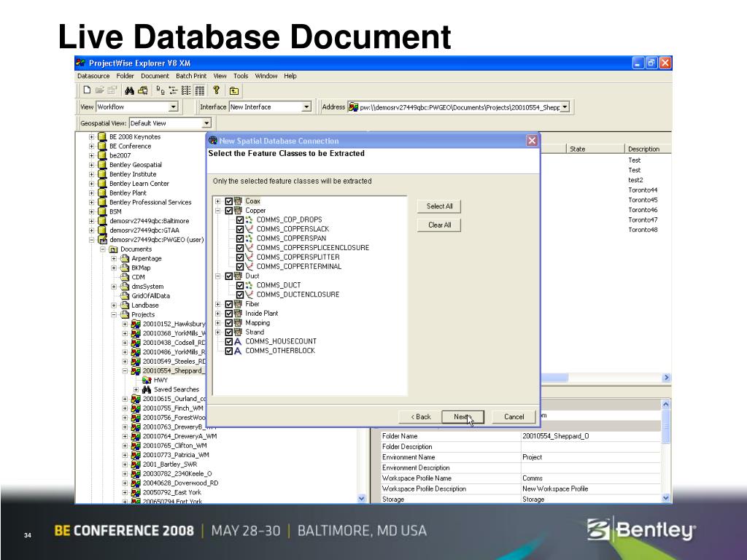Click the BE Conference datasource icon
Screen dimensions: 747x560
pos(102,146)
